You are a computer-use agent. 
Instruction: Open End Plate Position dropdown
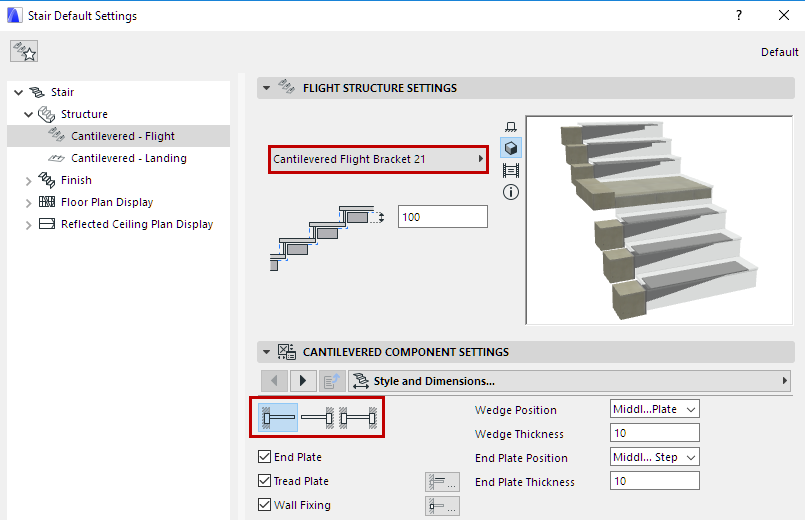pyautogui.click(x=655, y=457)
